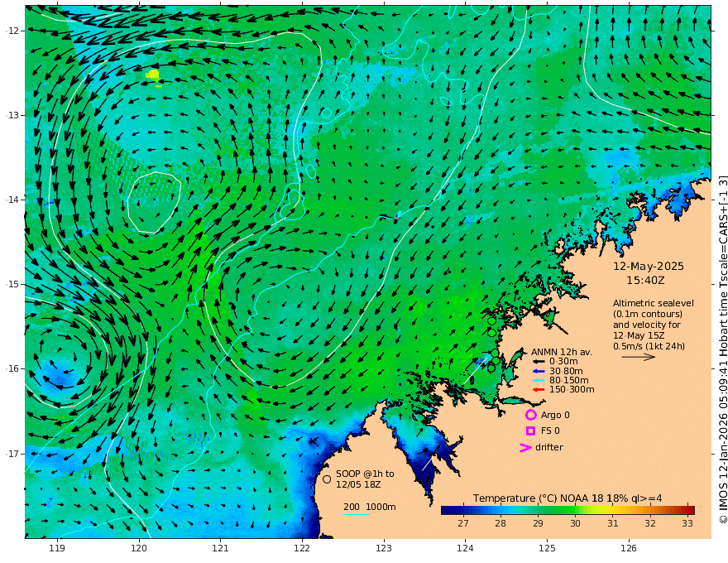Click the colorbar's yellow section near 30.5
Viewport: 728px width, 563px height.
coord(594,510)
